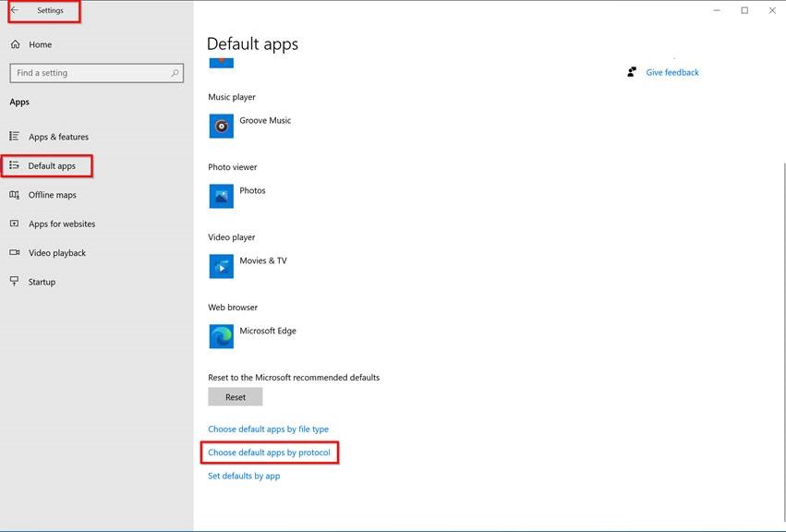This screenshot has width=786, height=532.
Task: Click the Groove Music app icon
Action: (221, 126)
